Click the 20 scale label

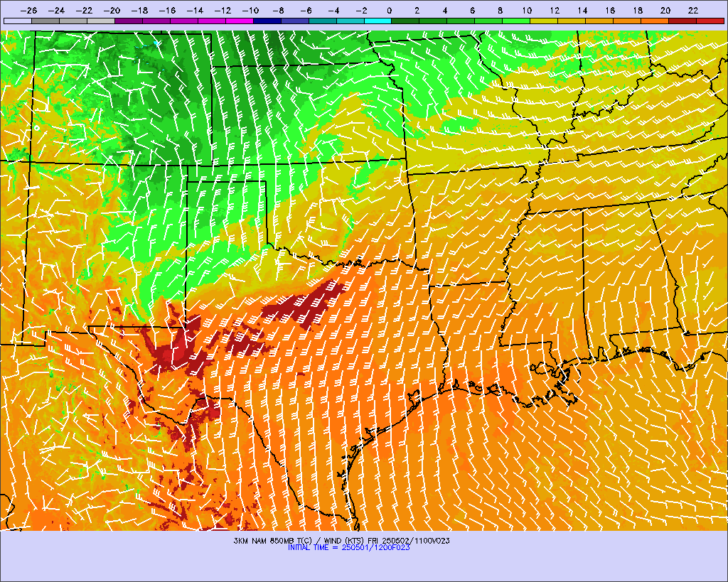pos(665,10)
